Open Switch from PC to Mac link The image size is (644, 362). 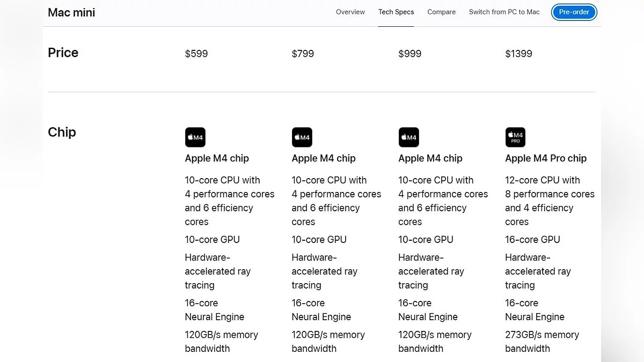point(504,12)
